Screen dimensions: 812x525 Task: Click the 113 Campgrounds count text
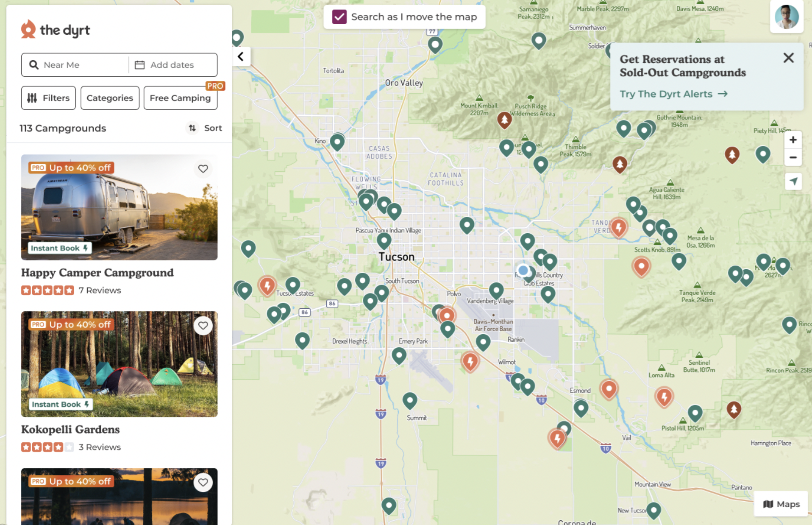pos(63,128)
